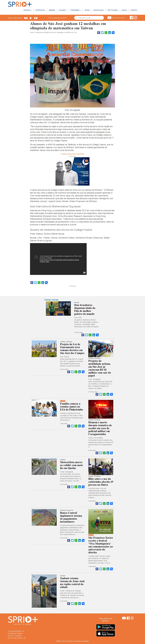Expand the COLUNAS dropdown menu
Image resolution: width=145 pixels, height=644 pixels.
[63, 10]
